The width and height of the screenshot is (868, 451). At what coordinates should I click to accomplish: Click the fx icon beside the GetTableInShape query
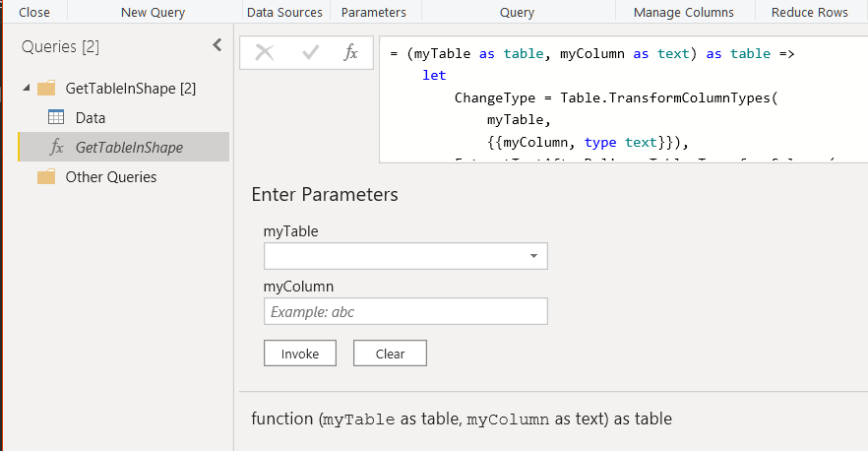(x=56, y=147)
